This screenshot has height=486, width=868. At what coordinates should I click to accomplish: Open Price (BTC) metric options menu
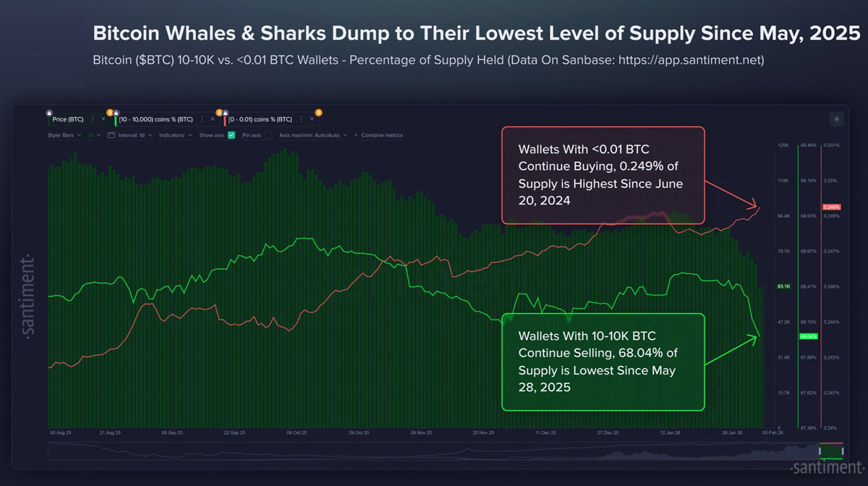click(x=93, y=119)
